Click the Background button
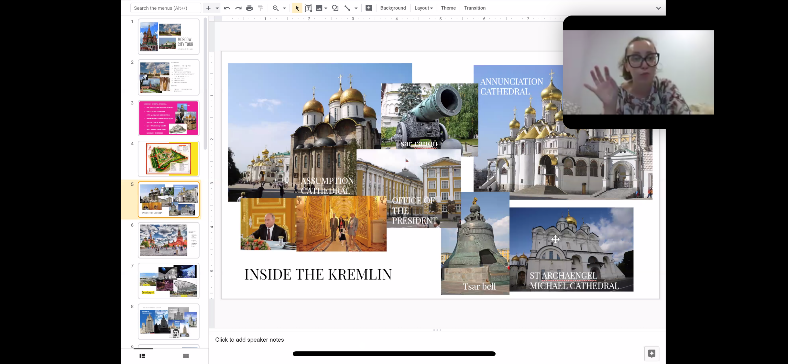Screen dimensions: 788x364 pos(392,8)
